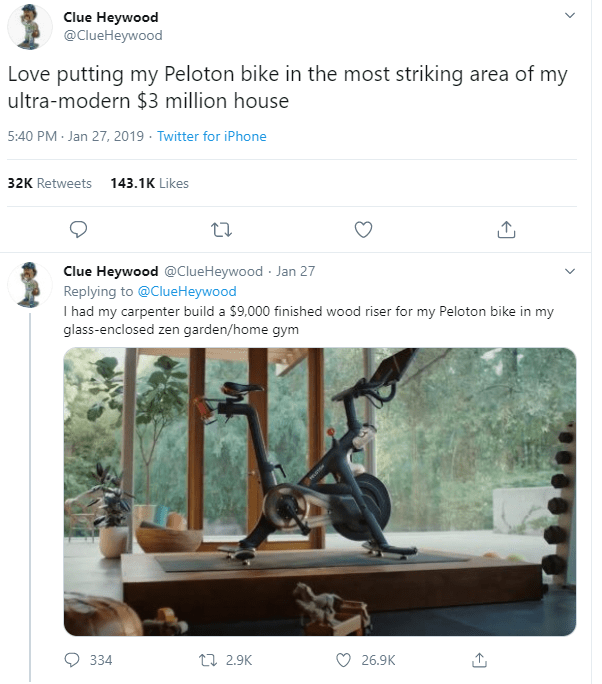602x684 pixels.
Task: Open the Peloton bike photo
Action: [x=319, y=491]
